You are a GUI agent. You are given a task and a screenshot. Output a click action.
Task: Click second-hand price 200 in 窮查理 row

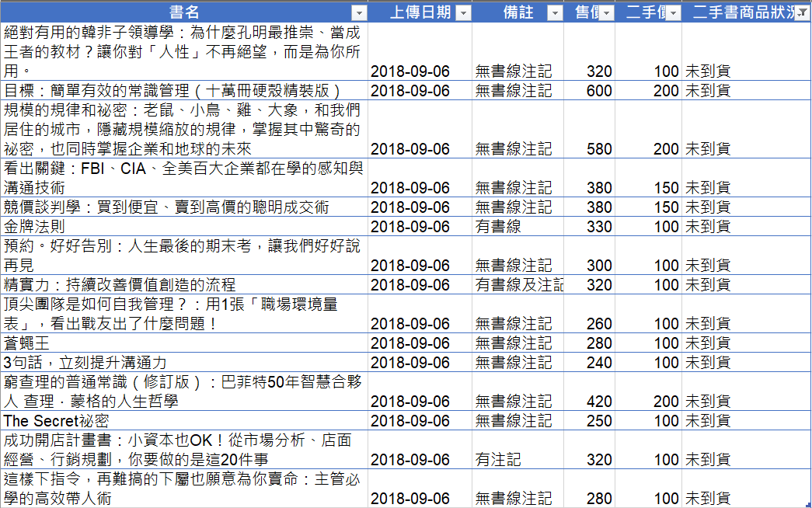666,402
